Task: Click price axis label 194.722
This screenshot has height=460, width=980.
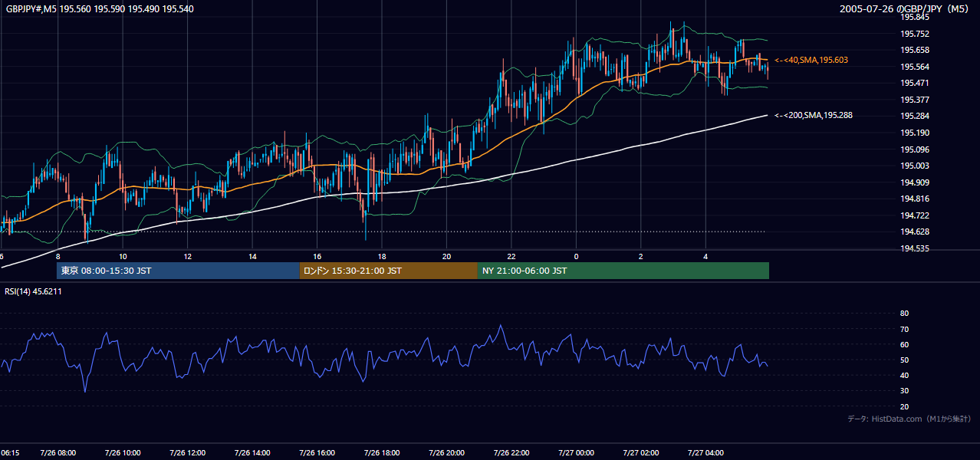Action: [x=914, y=215]
